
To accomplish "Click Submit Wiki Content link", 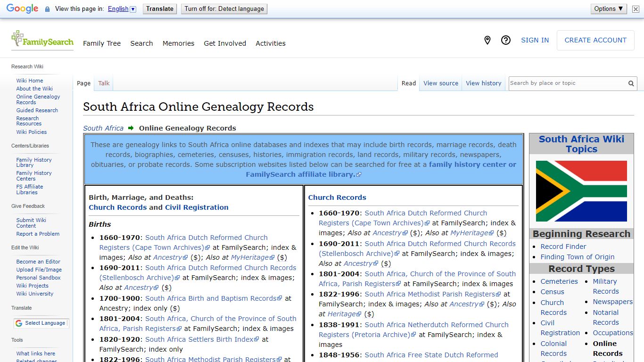I will 31,223.
